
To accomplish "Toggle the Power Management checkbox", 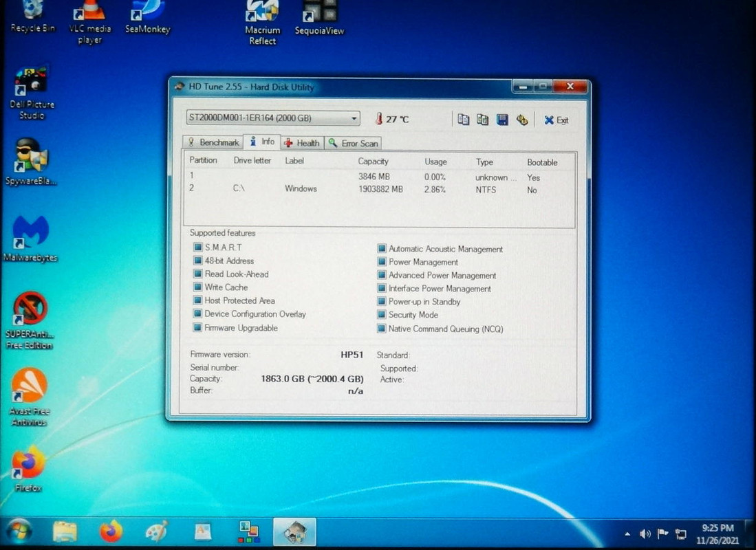I will (381, 262).
